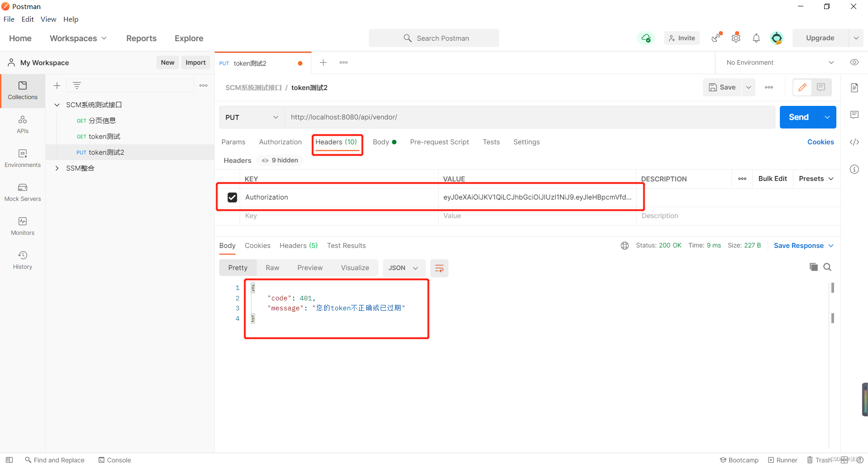Open the capture requests satellite icon
This screenshot has height=466, width=868.
pyautogui.click(x=716, y=38)
